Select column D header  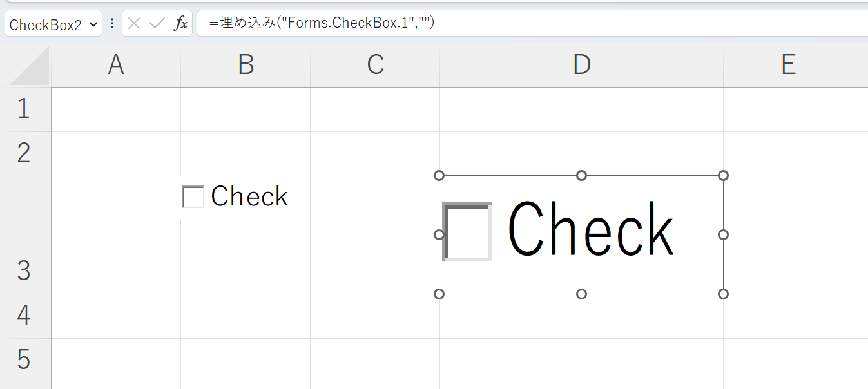581,65
